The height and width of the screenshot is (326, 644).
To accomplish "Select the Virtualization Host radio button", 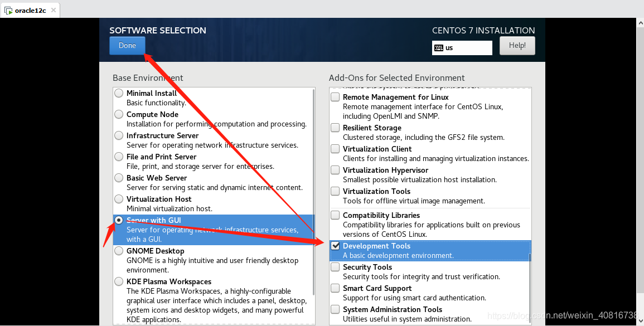I will point(119,199).
